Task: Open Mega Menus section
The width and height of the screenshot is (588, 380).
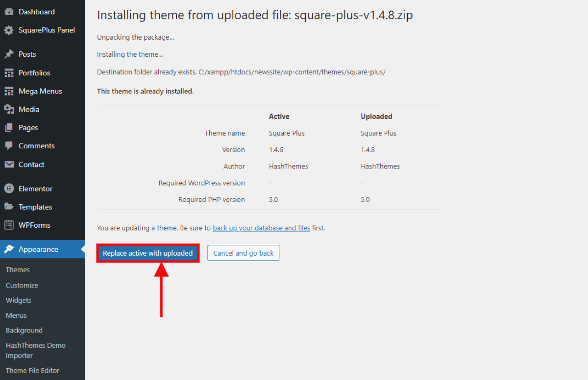Action: click(43, 91)
